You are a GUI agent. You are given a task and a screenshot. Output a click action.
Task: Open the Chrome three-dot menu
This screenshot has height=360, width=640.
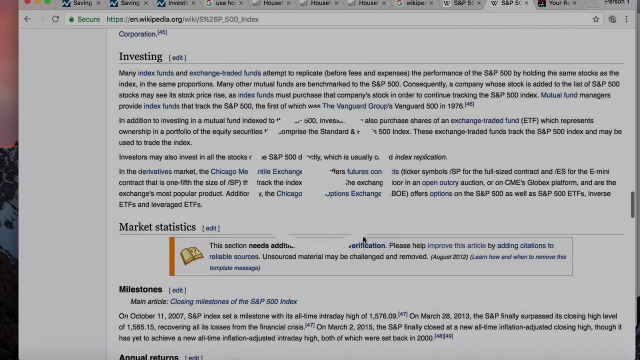click(x=627, y=19)
